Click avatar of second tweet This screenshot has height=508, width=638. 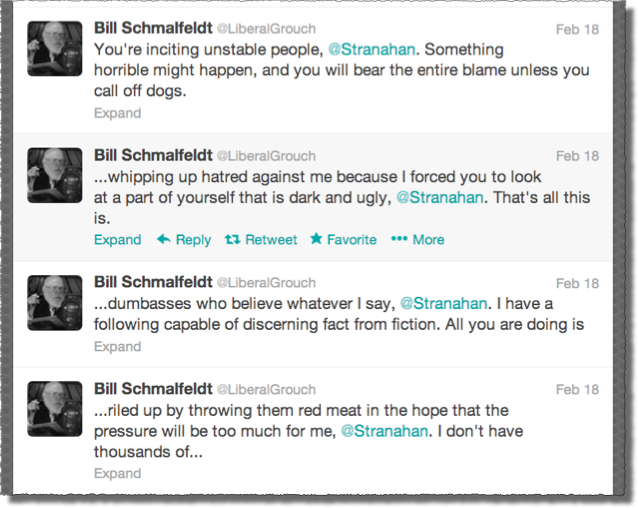pyautogui.click(x=54, y=176)
